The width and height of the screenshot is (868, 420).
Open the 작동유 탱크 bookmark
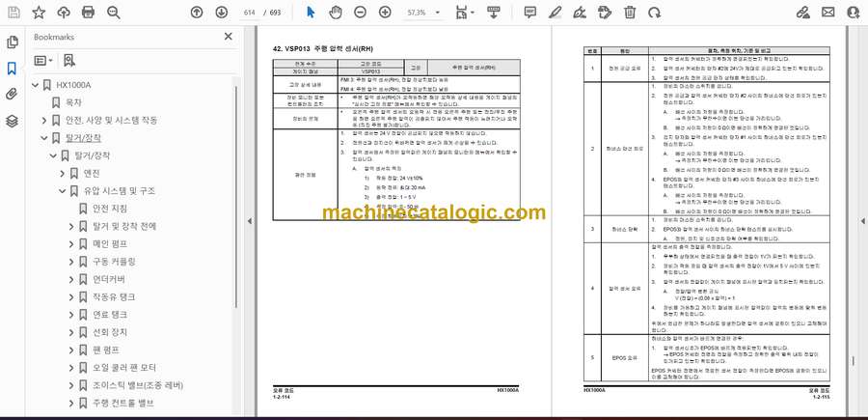[114, 297]
